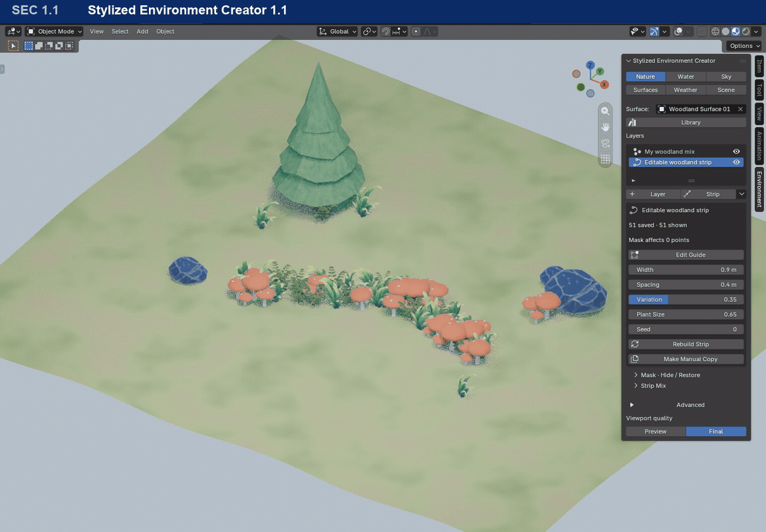Click the Edit Guide curve icon
Image resolution: width=766 pixels, height=532 pixels.
(x=634, y=255)
